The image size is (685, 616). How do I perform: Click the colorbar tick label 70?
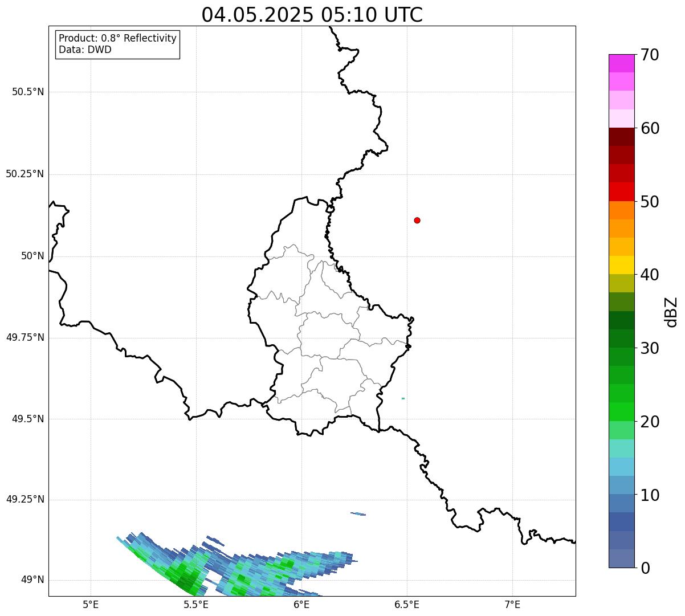pyautogui.click(x=650, y=55)
